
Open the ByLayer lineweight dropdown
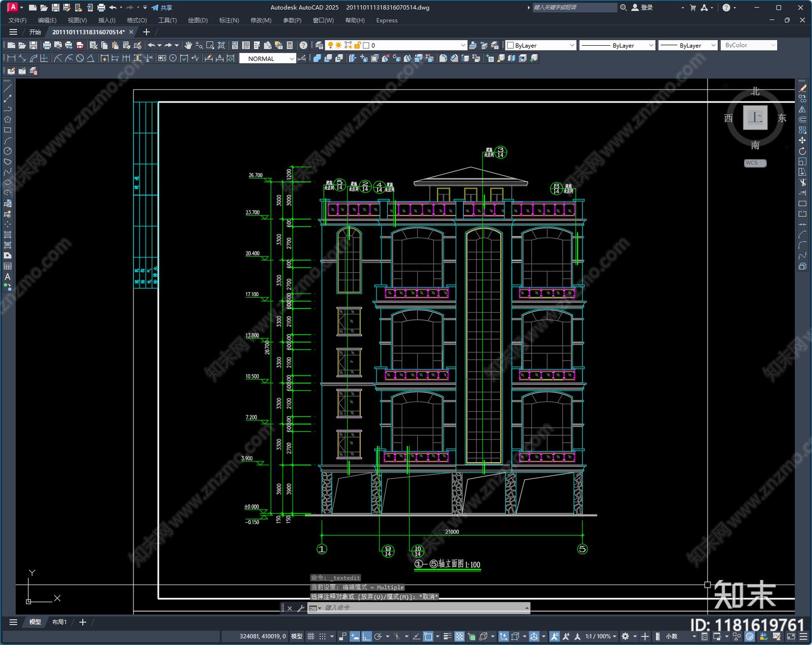(x=688, y=45)
